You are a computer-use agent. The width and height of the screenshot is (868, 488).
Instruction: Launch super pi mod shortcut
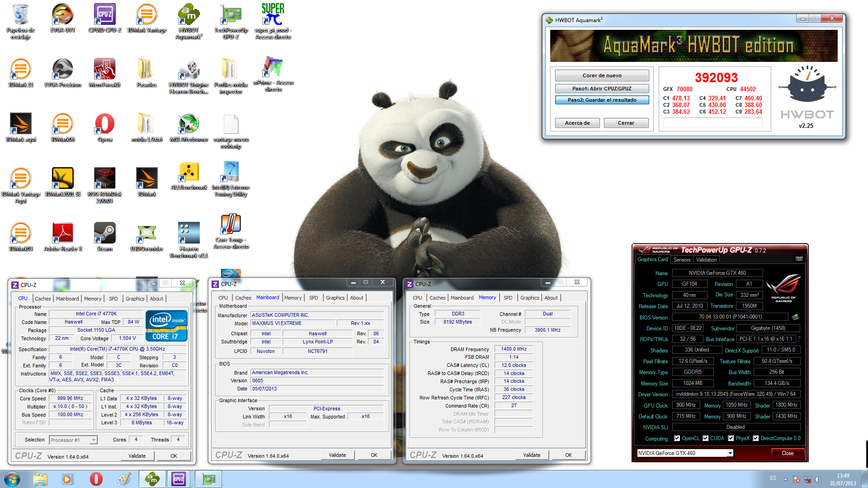click(x=273, y=21)
